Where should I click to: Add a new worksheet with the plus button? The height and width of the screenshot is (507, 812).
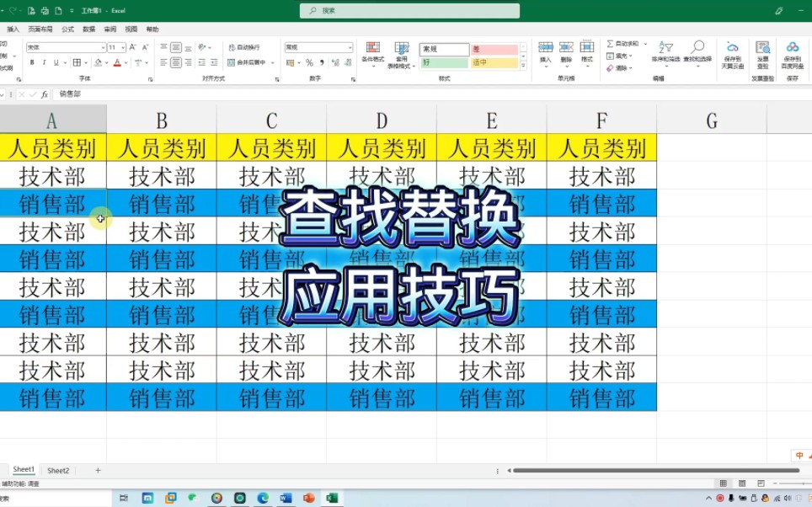[98, 469]
